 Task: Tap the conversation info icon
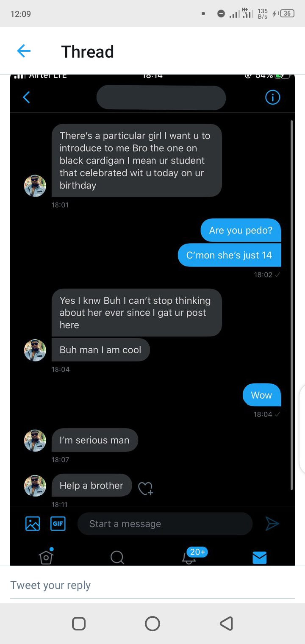pyautogui.click(x=272, y=97)
